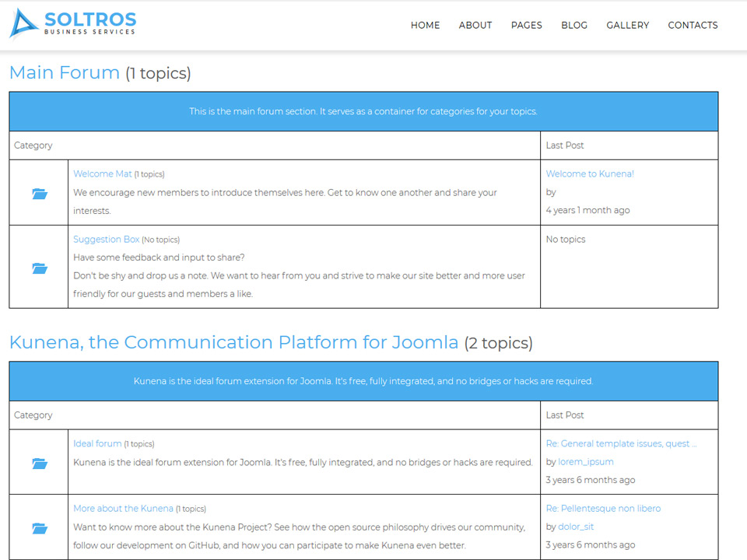Go to the CONTACTS menu item
747x560 pixels.
pos(693,25)
